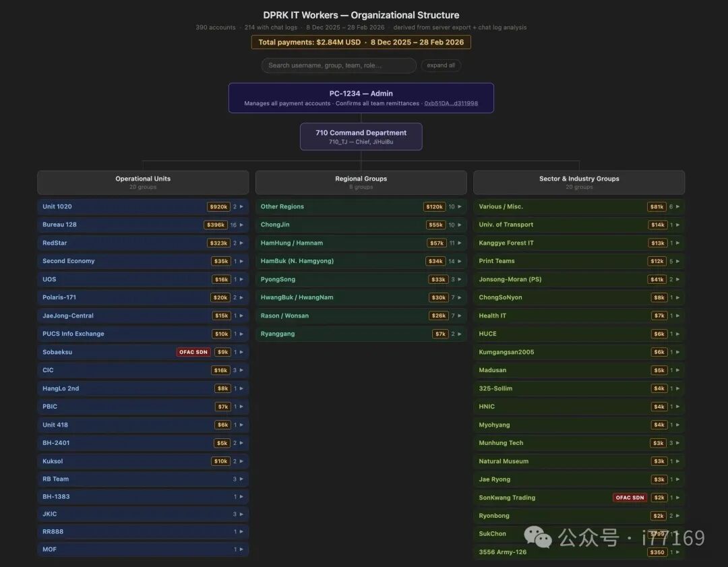Click the $57k badge on HamHung / Hamnam
This screenshot has width=728, height=567.
pyautogui.click(x=437, y=243)
